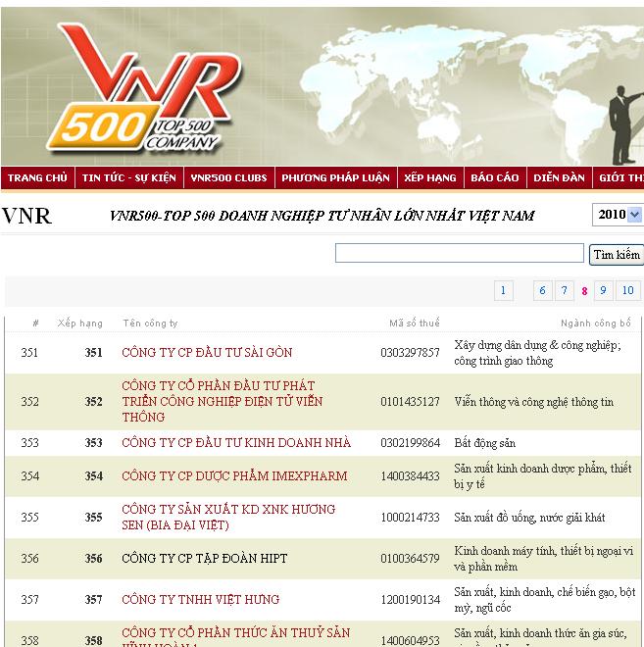Click bold rank number 356
The height and width of the screenshot is (647, 644).
[x=94, y=559]
